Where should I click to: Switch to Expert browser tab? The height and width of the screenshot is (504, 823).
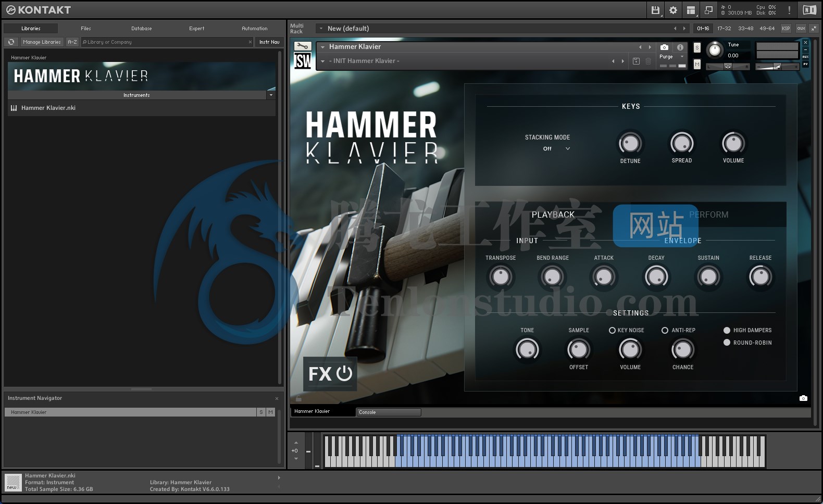click(x=197, y=29)
